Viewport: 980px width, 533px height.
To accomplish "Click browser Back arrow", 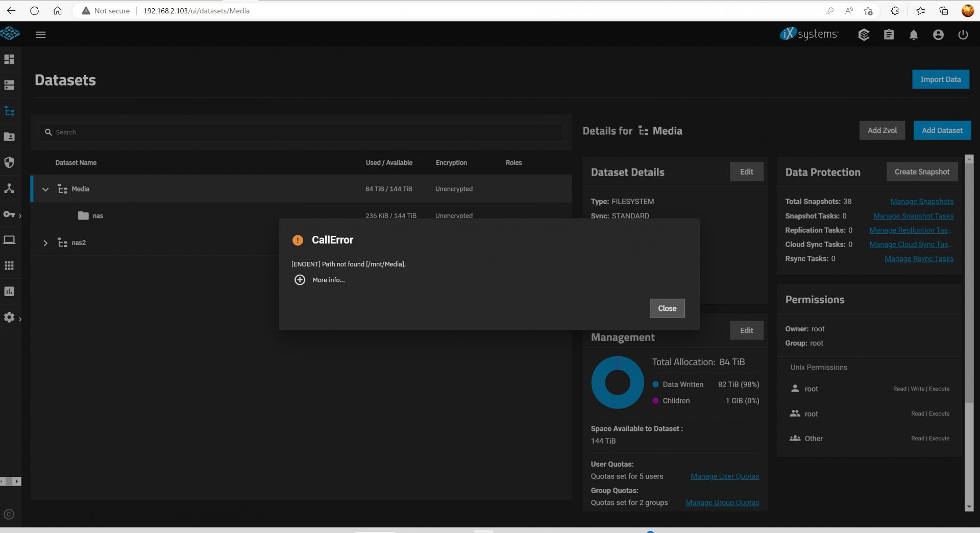I will tap(11, 10).
